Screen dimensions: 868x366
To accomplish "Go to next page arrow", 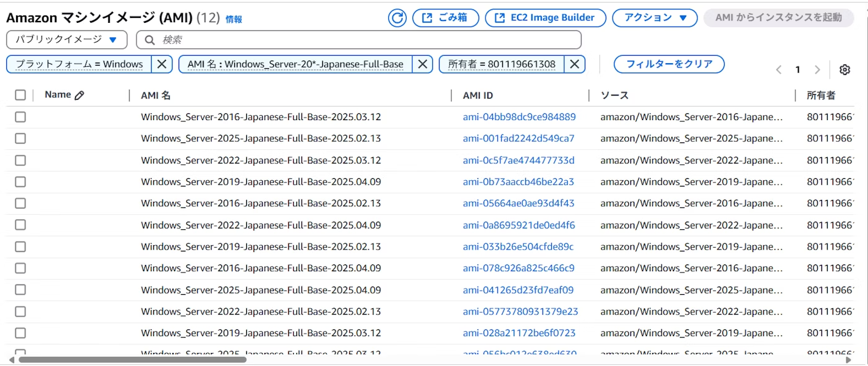I will point(817,70).
